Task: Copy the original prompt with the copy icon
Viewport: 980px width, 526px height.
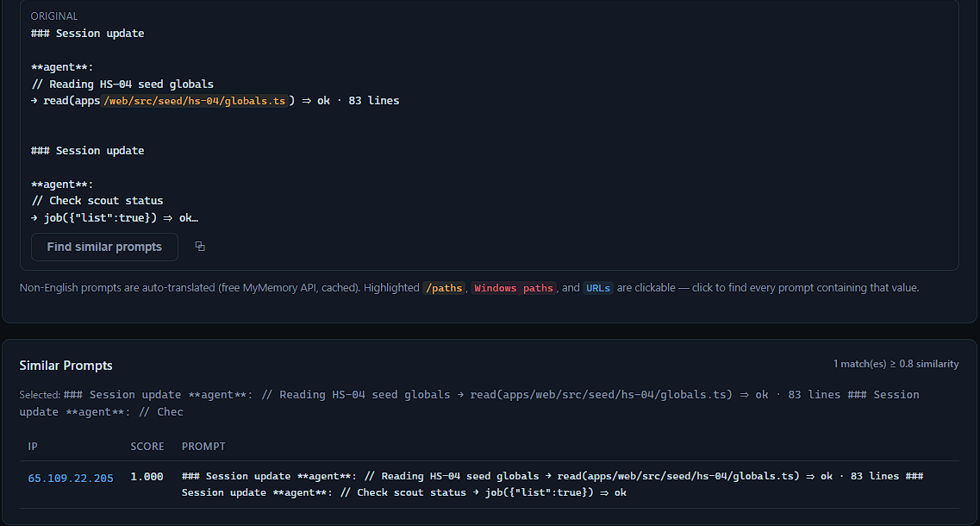Action: [x=200, y=247]
